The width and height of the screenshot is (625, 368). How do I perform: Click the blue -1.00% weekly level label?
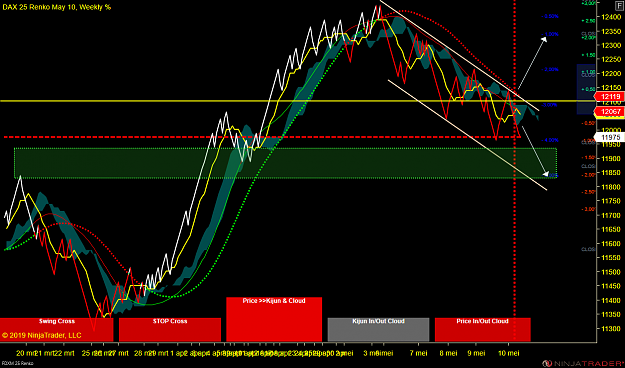coord(550,34)
